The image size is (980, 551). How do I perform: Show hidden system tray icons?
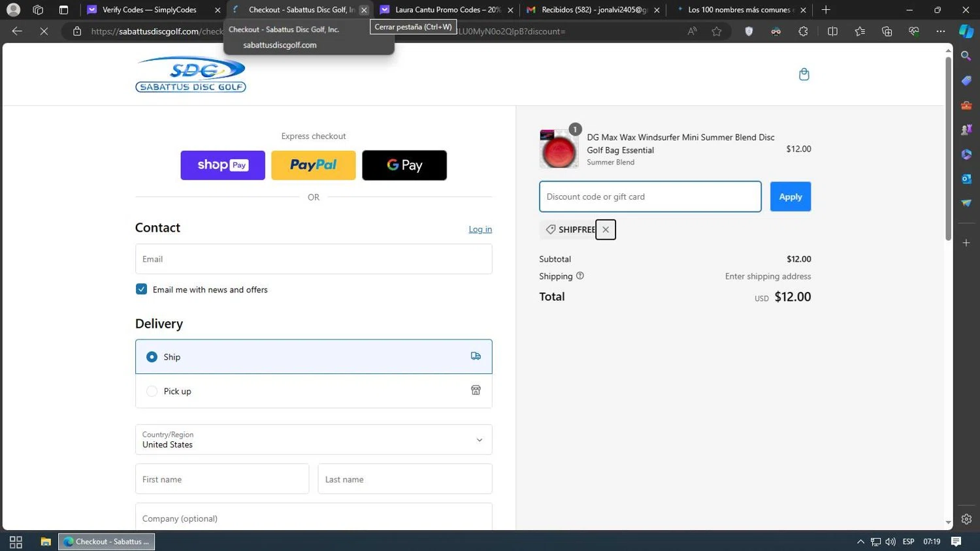[860, 542]
